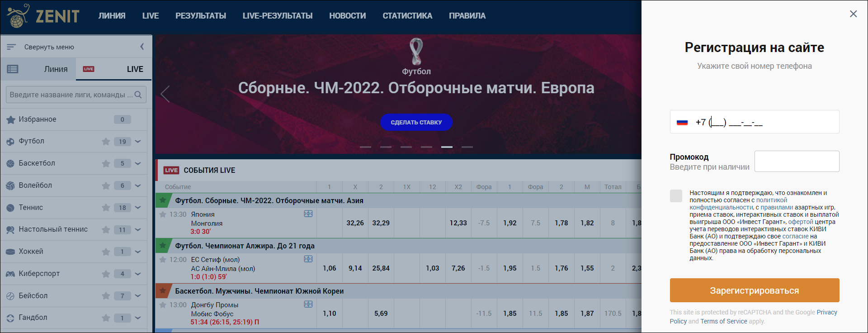Click the previous banner arrow

(165, 94)
